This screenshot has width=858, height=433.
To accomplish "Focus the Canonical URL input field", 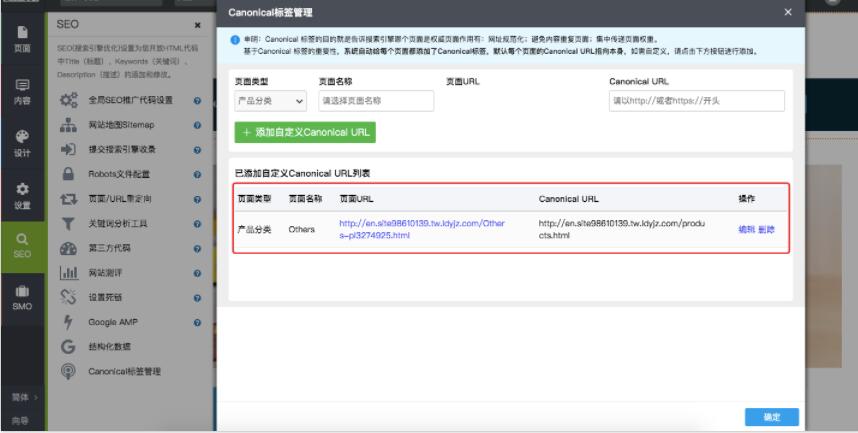I will 696,101.
